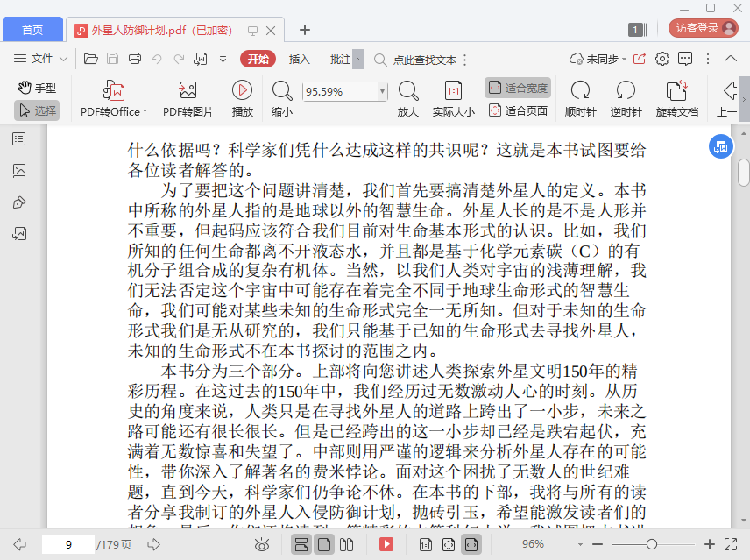Click the open folder icon
The image size is (750, 560).
pos(90,59)
